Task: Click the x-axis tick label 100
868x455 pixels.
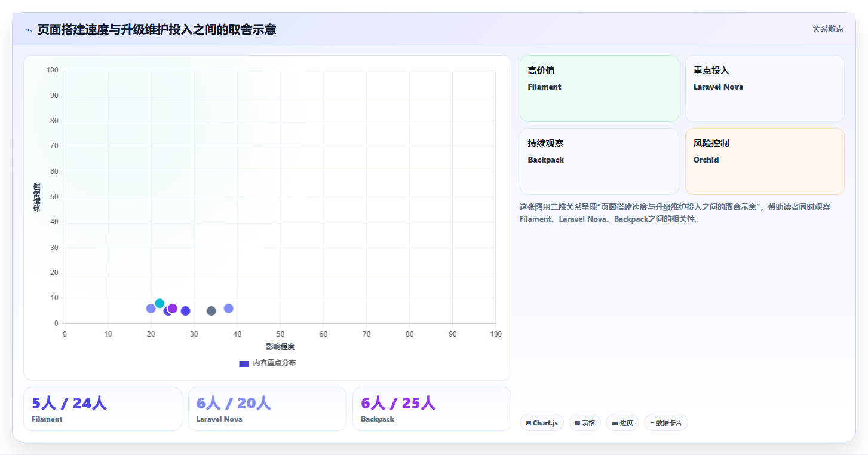Action: pos(496,334)
